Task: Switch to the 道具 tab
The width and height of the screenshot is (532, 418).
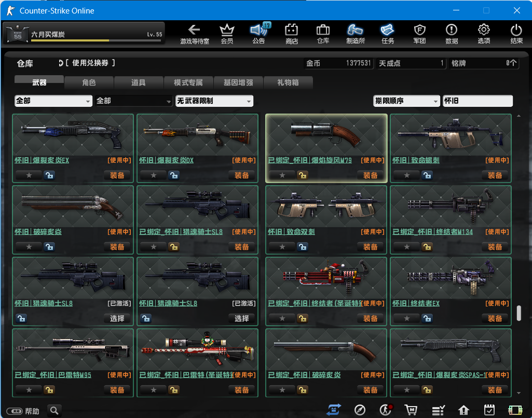Action: pos(139,82)
